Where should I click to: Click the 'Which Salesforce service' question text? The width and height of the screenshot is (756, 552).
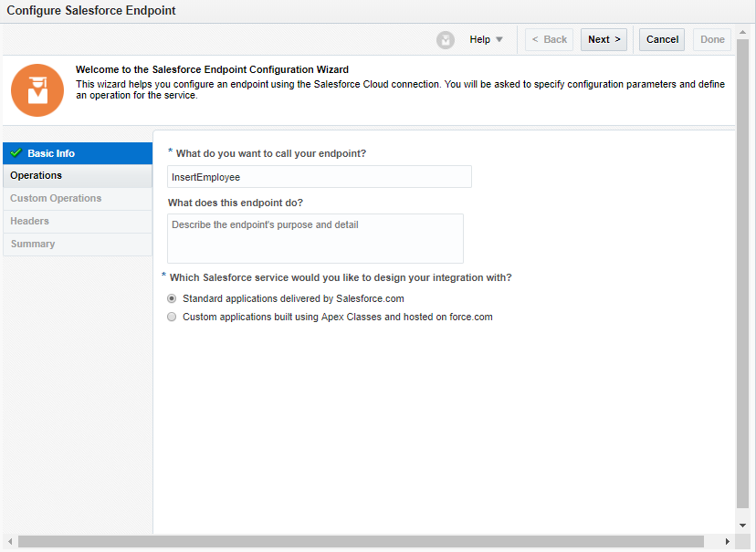(x=341, y=277)
